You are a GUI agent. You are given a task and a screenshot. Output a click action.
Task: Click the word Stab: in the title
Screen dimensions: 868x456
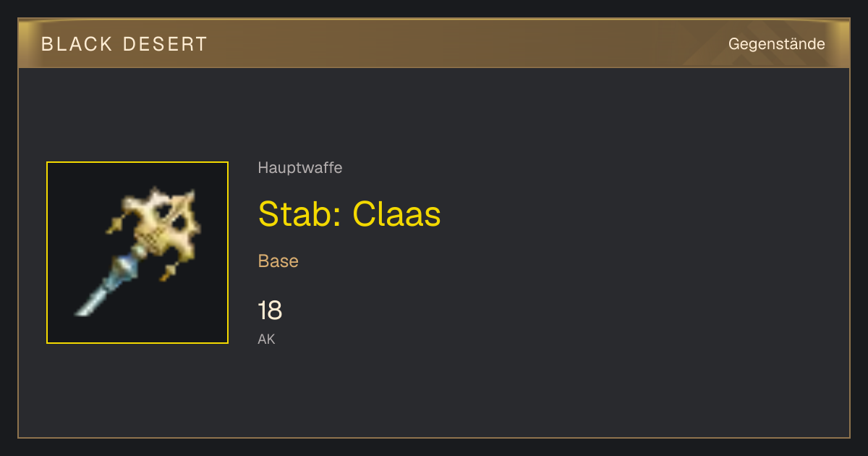(x=300, y=214)
